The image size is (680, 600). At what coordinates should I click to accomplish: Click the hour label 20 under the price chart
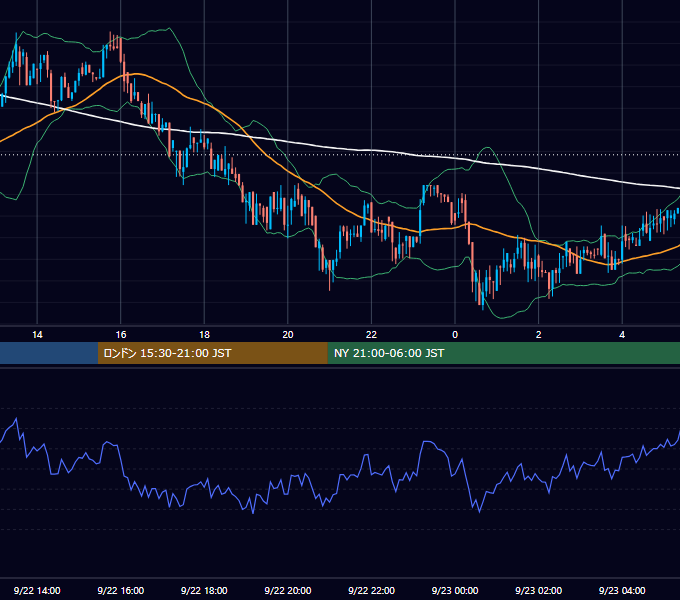288,334
